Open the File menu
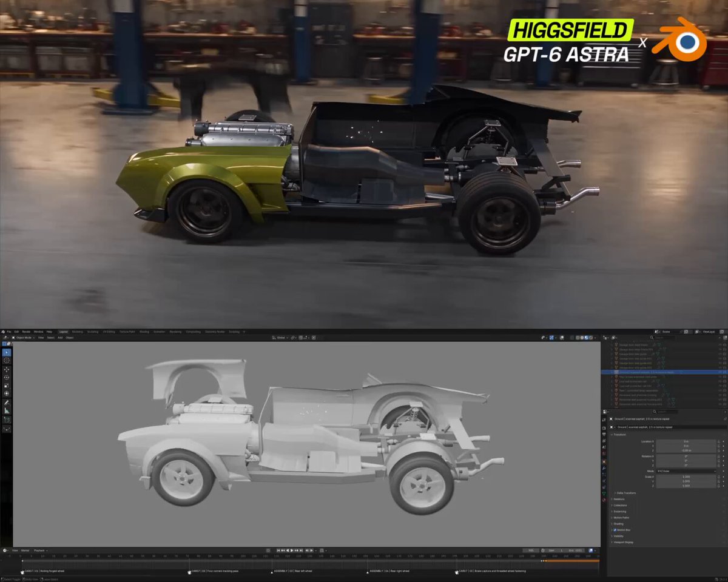 coord(9,332)
